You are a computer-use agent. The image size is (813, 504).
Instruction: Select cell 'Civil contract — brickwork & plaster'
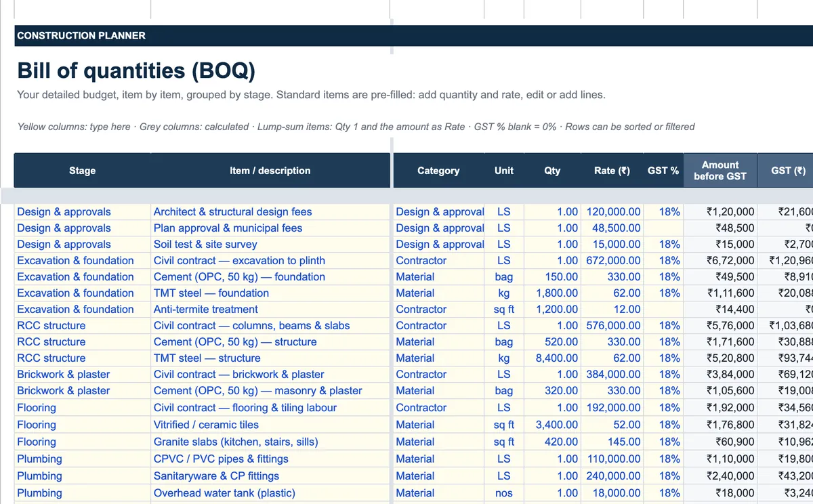point(270,375)
